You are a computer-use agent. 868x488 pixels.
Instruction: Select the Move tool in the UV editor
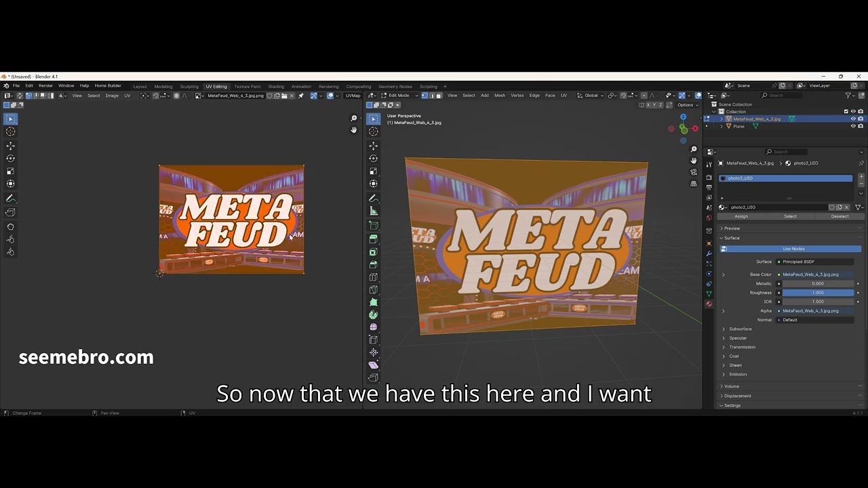[x=10, y=146]
